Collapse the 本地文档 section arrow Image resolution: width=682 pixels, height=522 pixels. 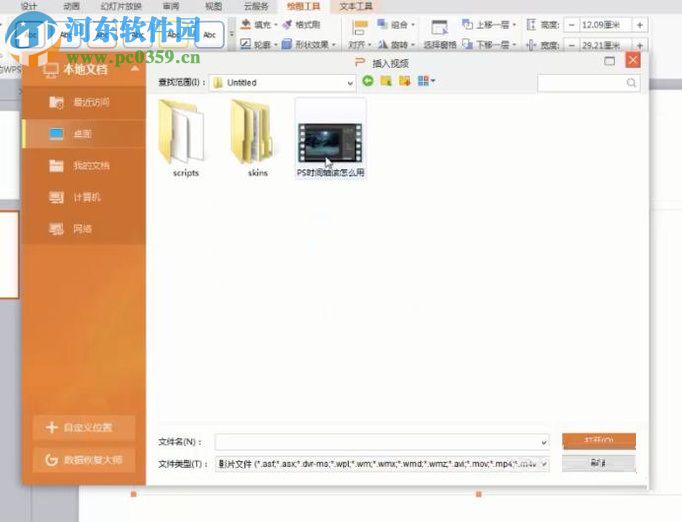point(135,69)
